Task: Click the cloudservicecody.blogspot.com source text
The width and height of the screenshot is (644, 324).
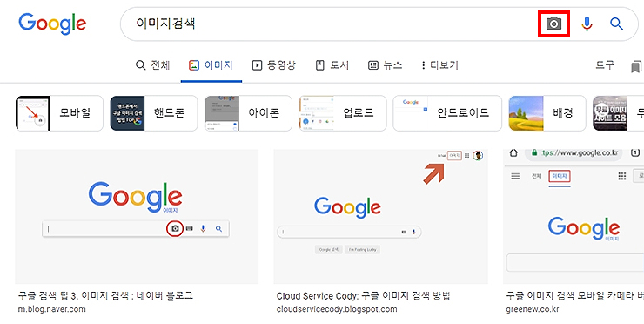Action: click(337, 309)
